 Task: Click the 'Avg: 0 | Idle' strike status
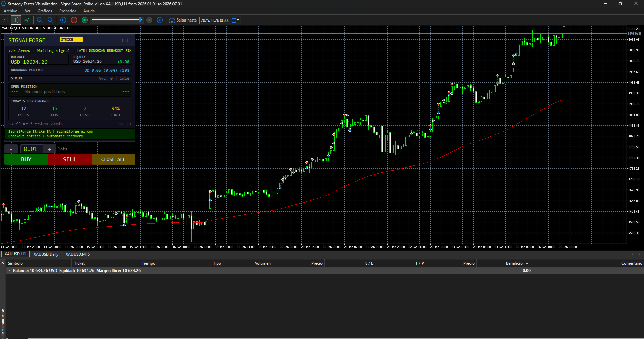point(114,78)
